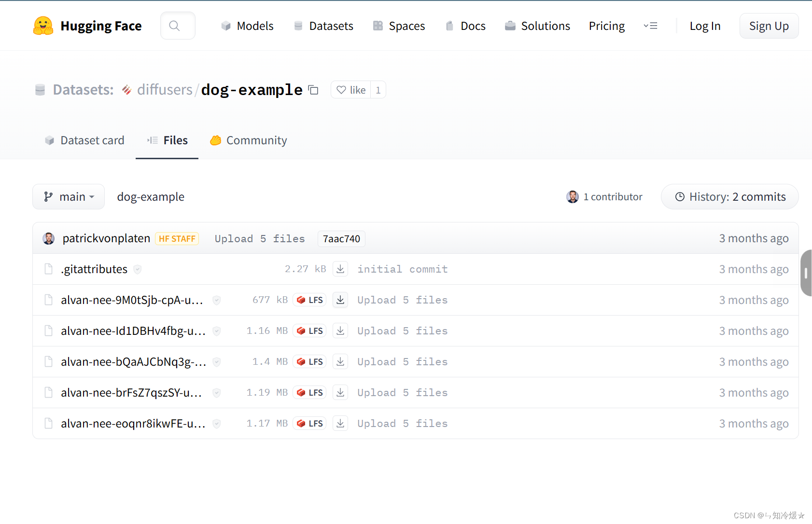Expand the main branch dropdown

pyautogui.click(x=69, y=196)
